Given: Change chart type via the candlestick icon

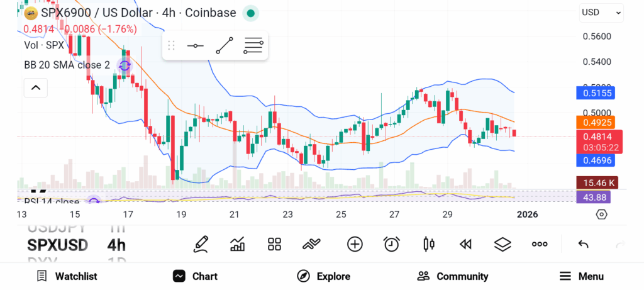Looking at the screenshot, I should [429, 244].
